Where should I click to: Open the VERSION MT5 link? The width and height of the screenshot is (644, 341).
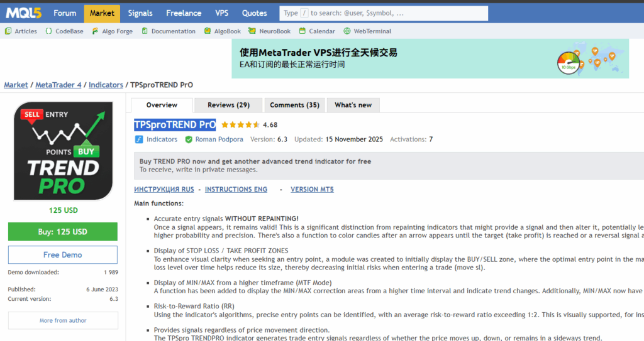(x=312, y=190)
